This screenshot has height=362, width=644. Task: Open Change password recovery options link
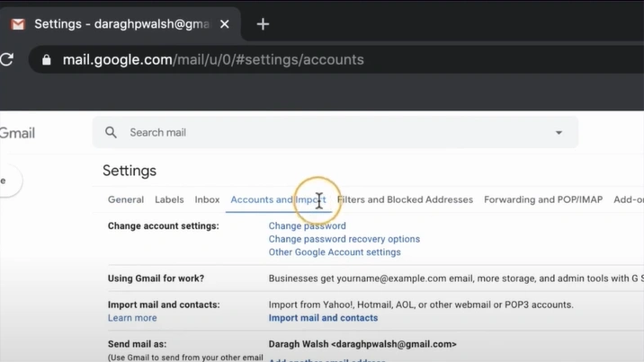pos(344,239)
